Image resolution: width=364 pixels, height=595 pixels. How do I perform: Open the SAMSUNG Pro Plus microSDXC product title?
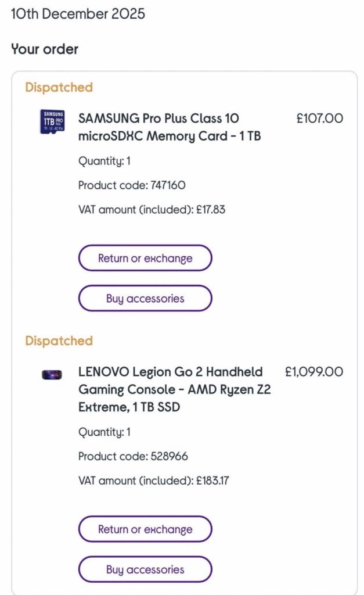click(x=170, y=127)
